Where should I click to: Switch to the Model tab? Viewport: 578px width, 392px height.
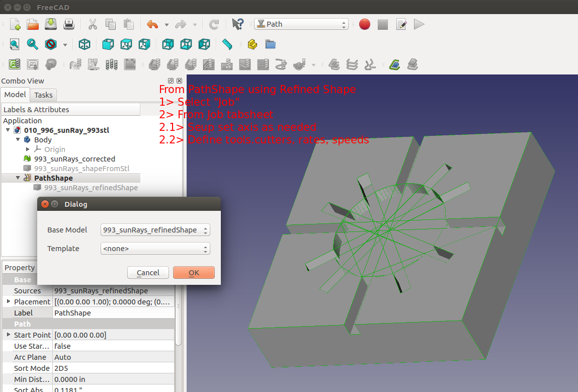pos(15,95)
